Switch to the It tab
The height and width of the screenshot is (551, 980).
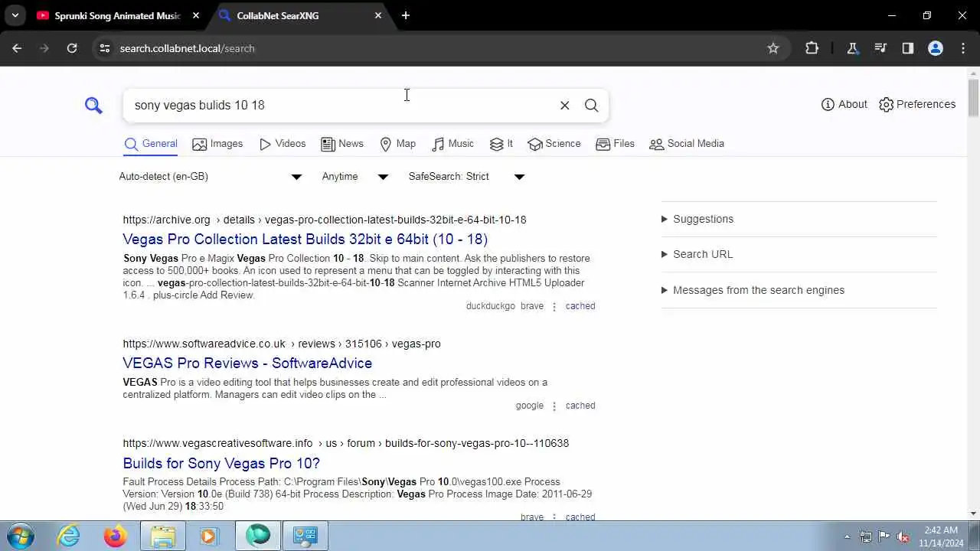point(501,144)
